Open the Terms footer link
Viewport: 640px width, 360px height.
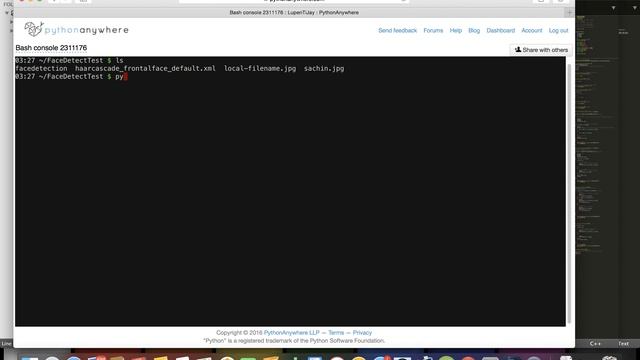point(336,333)
